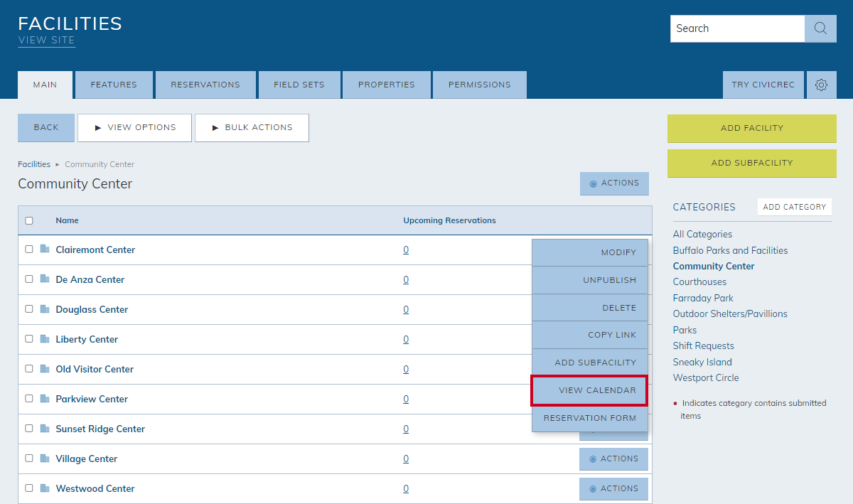Switch to the Permissions tab

coord(480,85)
